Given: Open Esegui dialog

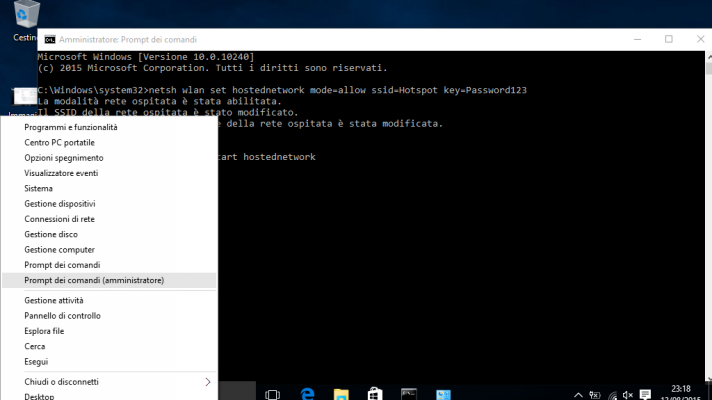Looking at the screenshot, I should point(109,362).
